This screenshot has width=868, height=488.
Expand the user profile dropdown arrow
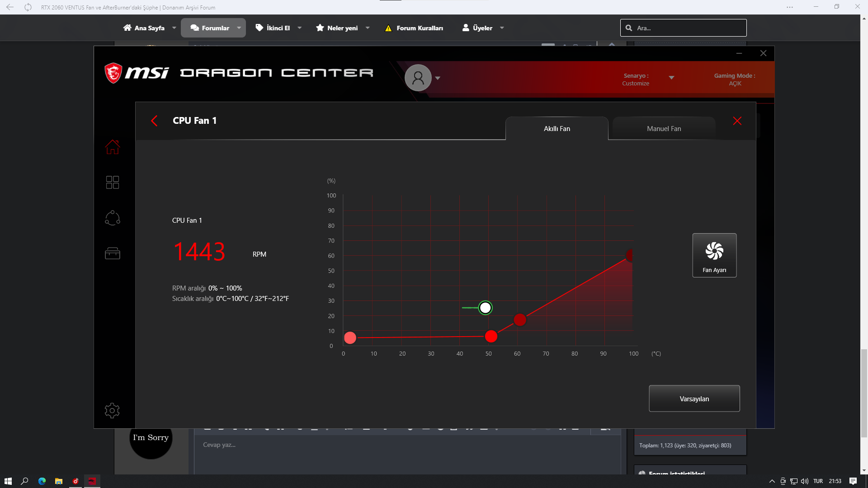click(438, 78)
